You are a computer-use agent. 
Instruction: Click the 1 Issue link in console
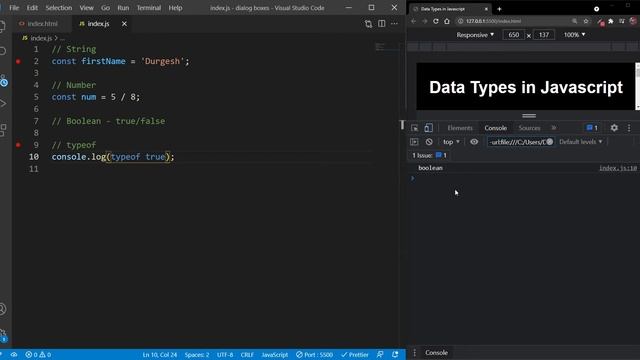point(429,155)
